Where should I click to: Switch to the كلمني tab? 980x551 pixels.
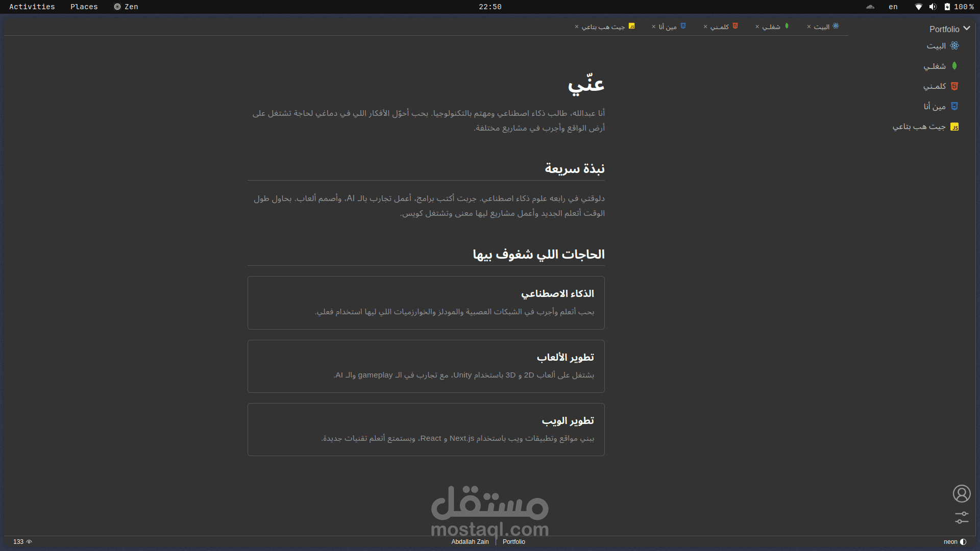click(x=720, y=27)
